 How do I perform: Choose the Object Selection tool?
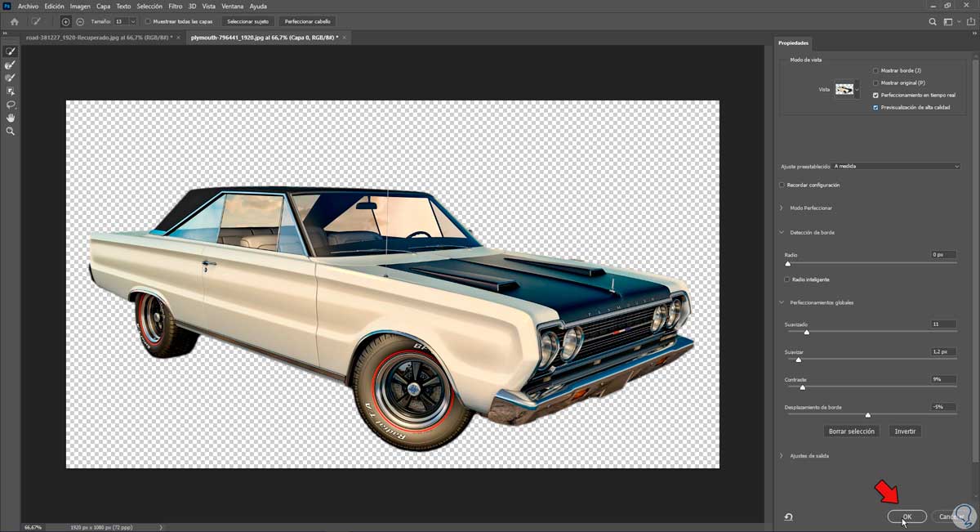(x=11, y=92)
